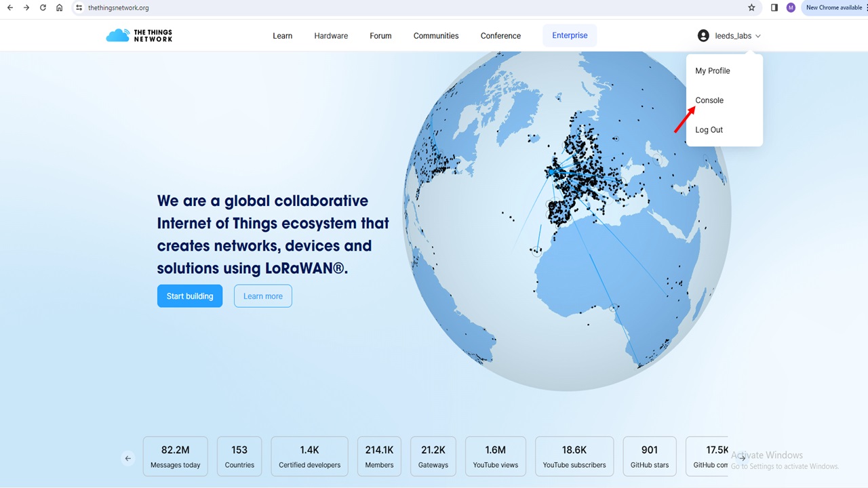The width and height of the screenshot is (868, 488).
Task: Open the Conference menu item
Action: 500,36
